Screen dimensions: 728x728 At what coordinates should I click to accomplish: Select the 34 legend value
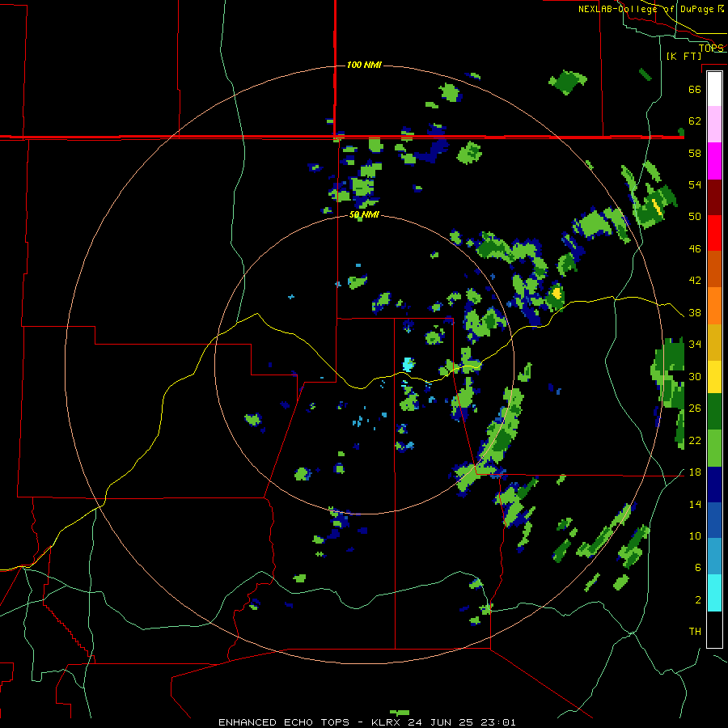click(695, 345)
